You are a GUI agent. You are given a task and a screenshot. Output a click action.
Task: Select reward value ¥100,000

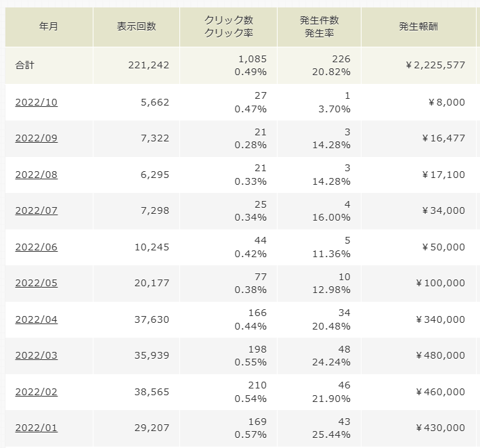441,283
